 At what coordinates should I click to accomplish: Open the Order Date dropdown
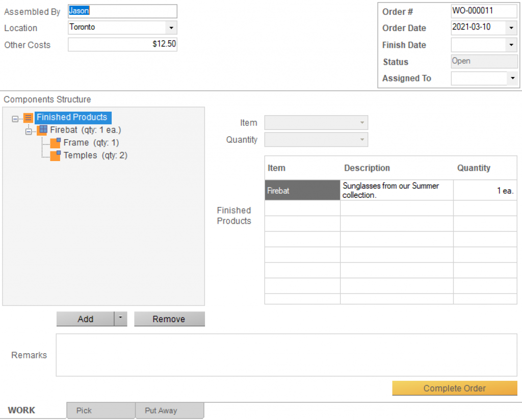click(511, 28)
